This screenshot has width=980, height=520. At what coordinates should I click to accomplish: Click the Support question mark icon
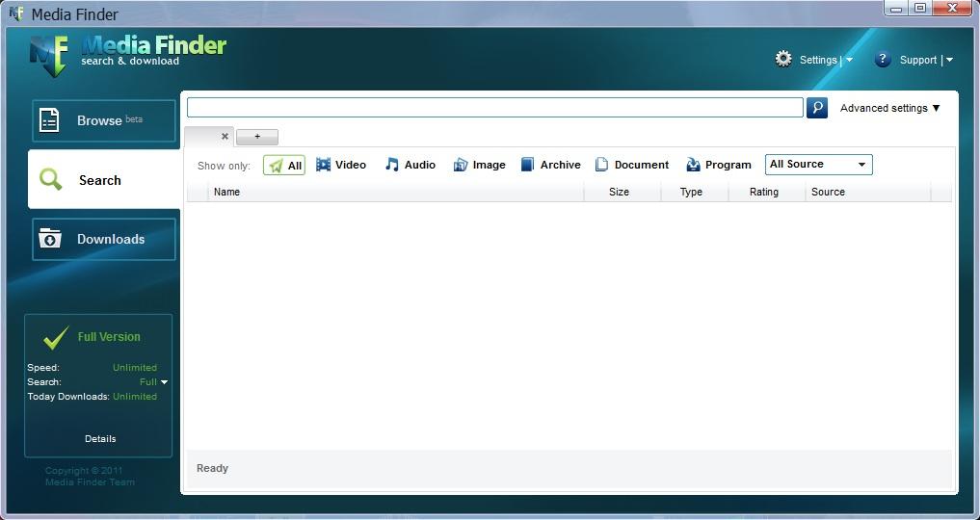(x=882, y=60)
